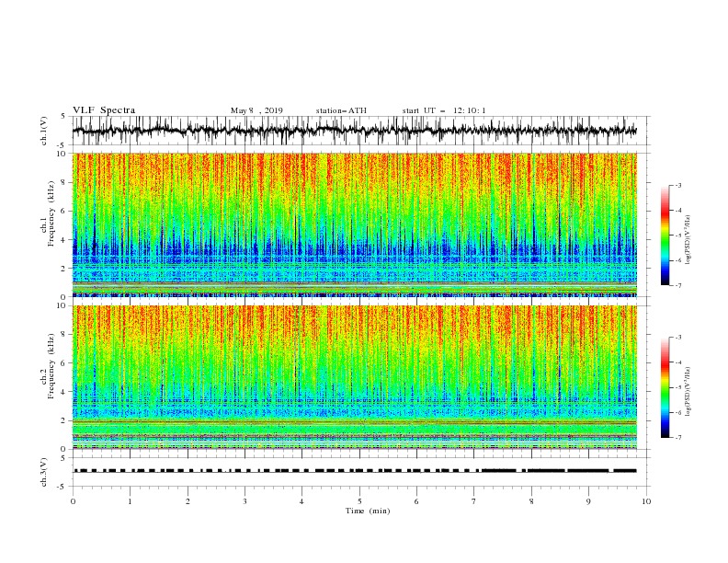Click the ch.1 "Frequency (kHz)" axis label
Image resolution: width=728 pixels, height=563 pixels.
[51, 213]
